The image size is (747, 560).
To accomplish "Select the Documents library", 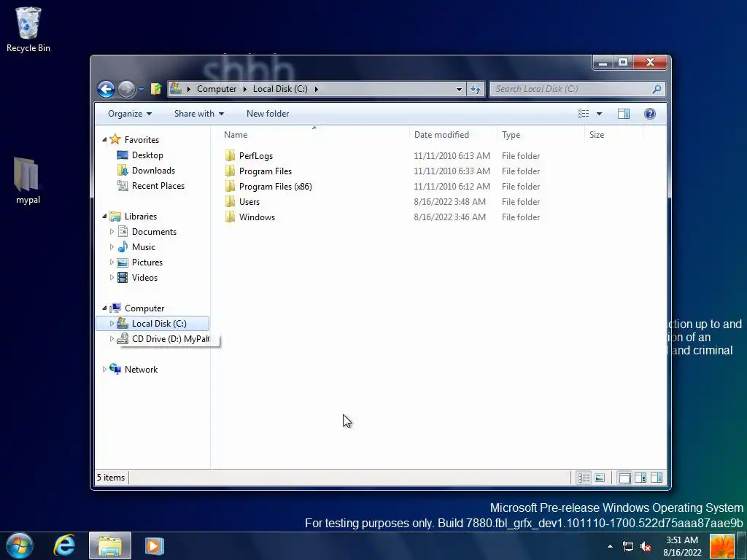I will click(x=153, y=232).
